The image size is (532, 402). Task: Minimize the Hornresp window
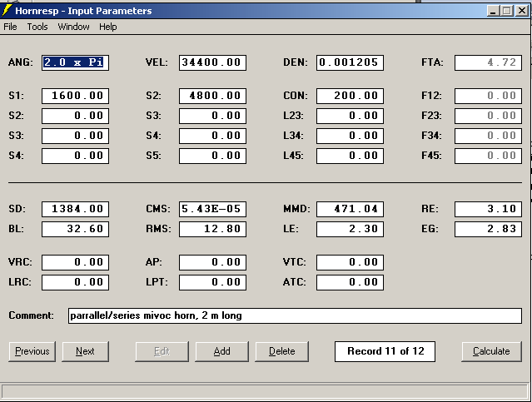click(x=493, y=11)
